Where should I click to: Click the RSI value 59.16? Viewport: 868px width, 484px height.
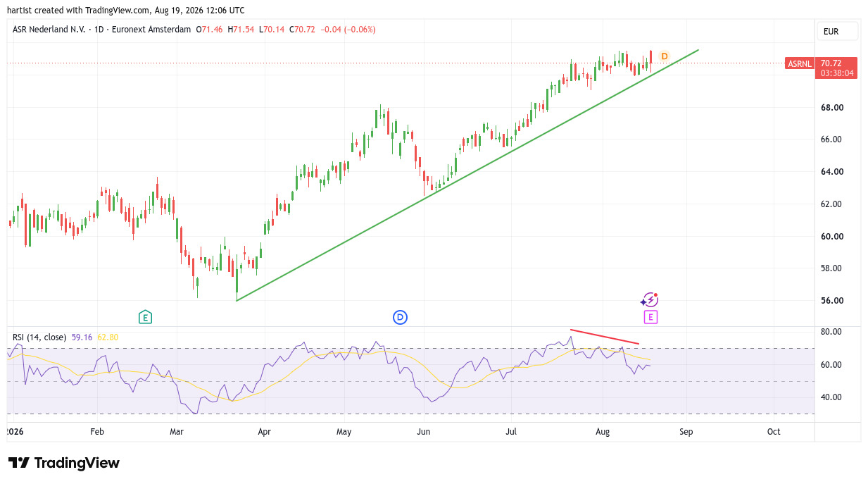click(x=82, y=337)
